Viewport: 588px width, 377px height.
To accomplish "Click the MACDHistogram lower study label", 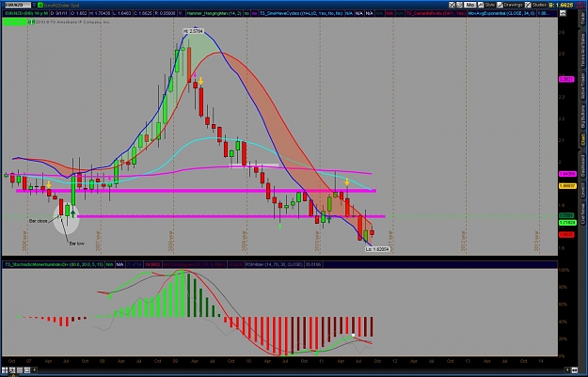I will point(194,264).
